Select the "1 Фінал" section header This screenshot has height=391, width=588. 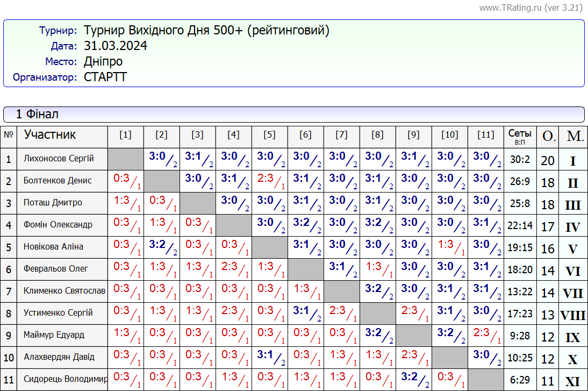37,114
